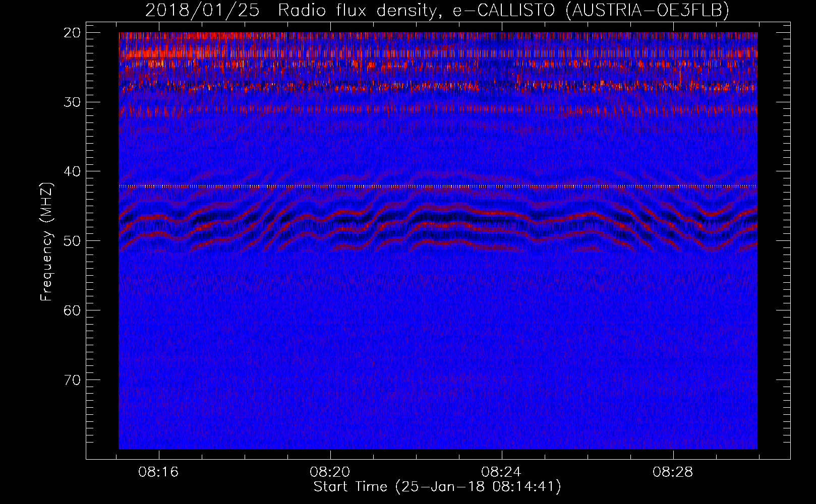
Task: Click the '60' frequency tick label
Action: (x=73, y=310)
